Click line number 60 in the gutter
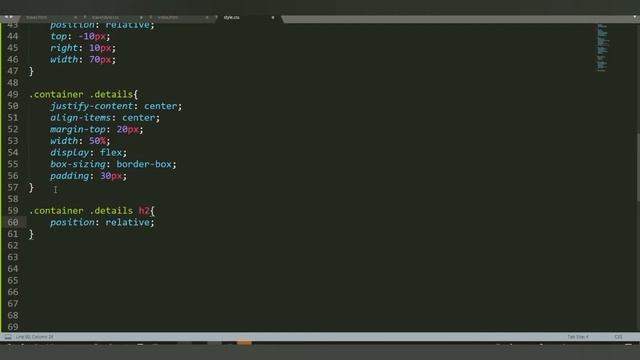Viewport: 640px width, 360px height. (x=13, y=222)
